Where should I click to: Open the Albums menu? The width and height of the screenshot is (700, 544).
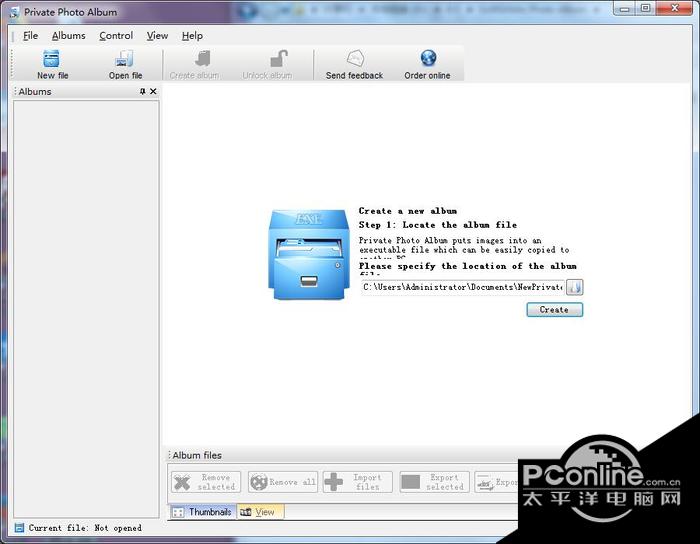click(68, 36)
